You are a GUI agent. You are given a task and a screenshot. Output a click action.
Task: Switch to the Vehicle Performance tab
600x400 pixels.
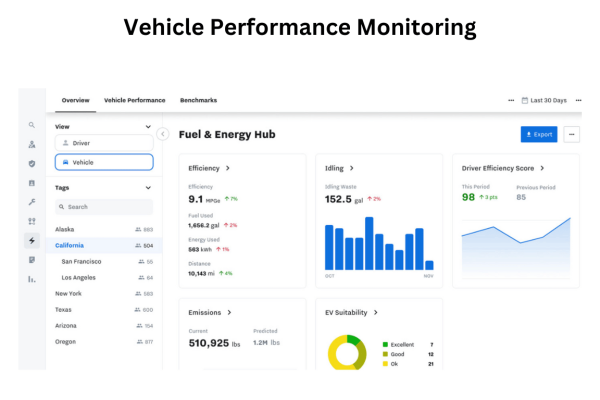[x=134, y=100]
